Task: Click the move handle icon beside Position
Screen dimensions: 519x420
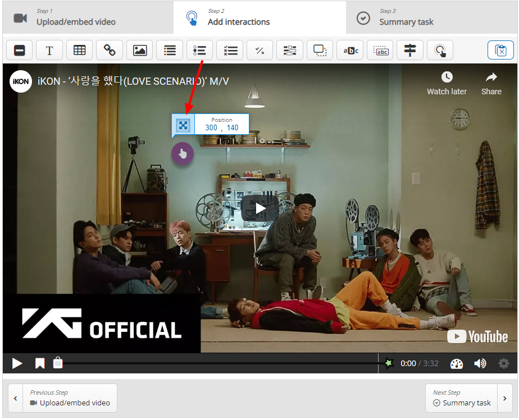Action: click(x=183, y=125)
